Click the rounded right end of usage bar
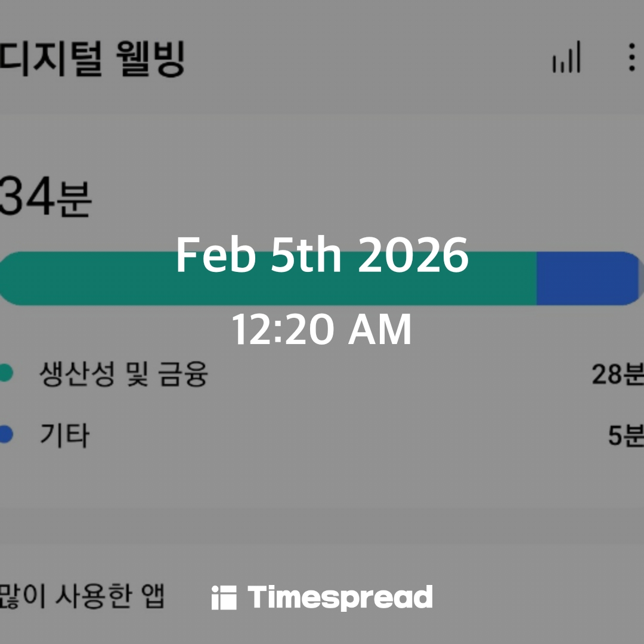The height and width of the screenshot is (644, 644). [x=629, y=279]
